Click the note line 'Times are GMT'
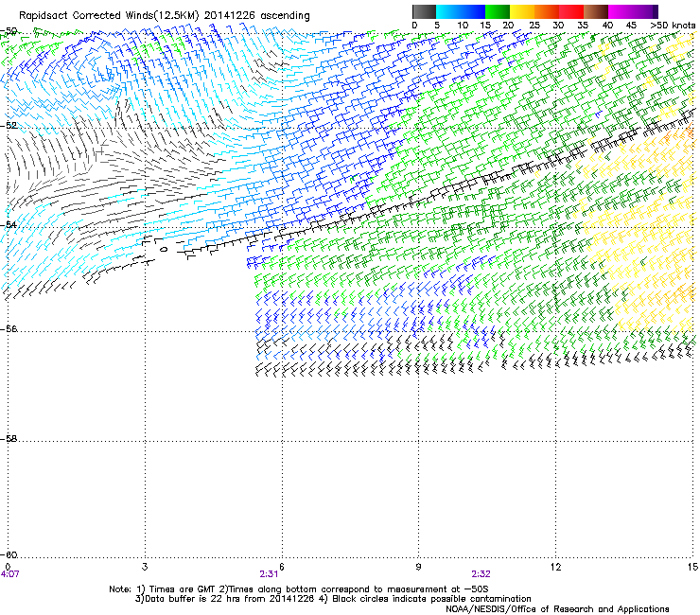 point(183,589)
